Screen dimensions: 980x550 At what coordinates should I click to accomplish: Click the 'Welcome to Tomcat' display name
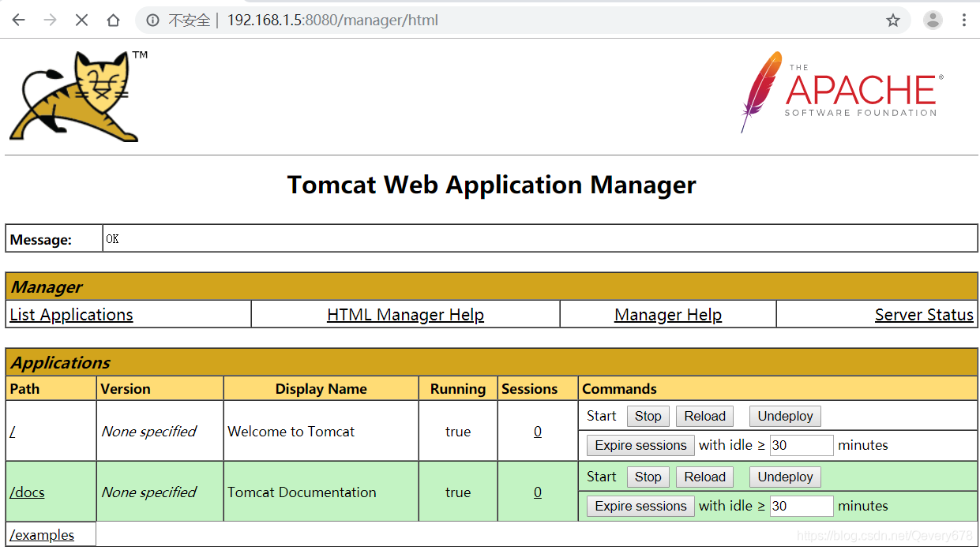[x=291, y=432]
